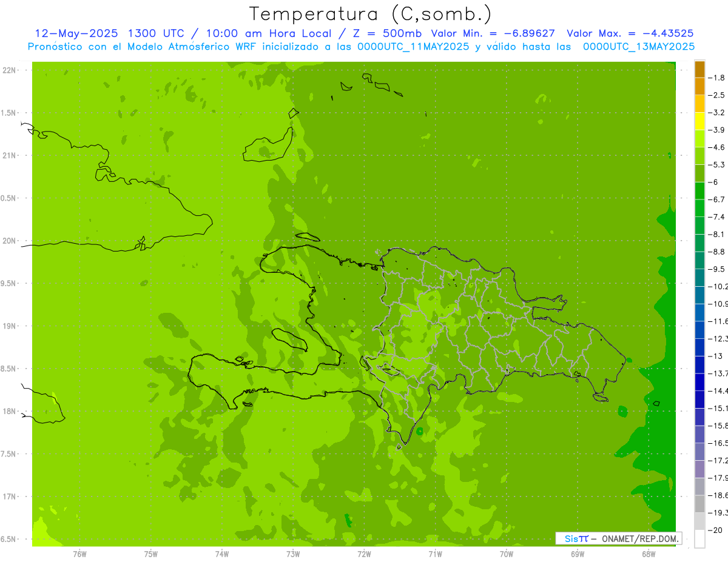Pick the dark orange swatch above -1.8
The height and width of the screenshot is (562, 728).
[699, 69]
